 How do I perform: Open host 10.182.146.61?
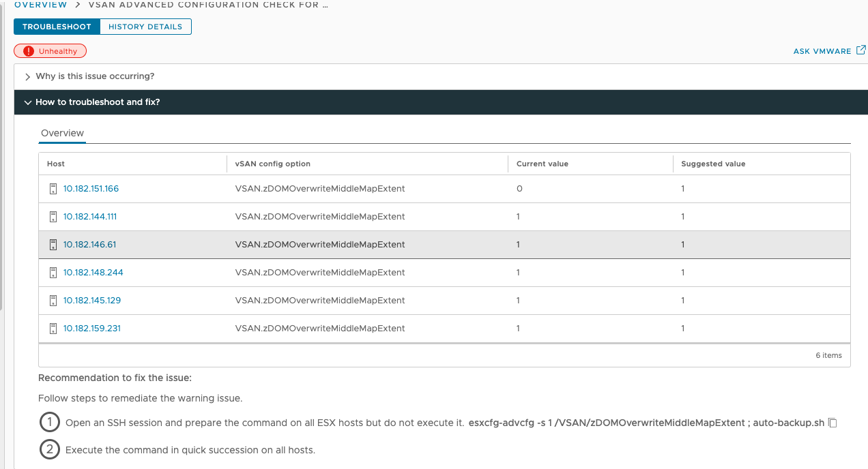tap(90, 245)
